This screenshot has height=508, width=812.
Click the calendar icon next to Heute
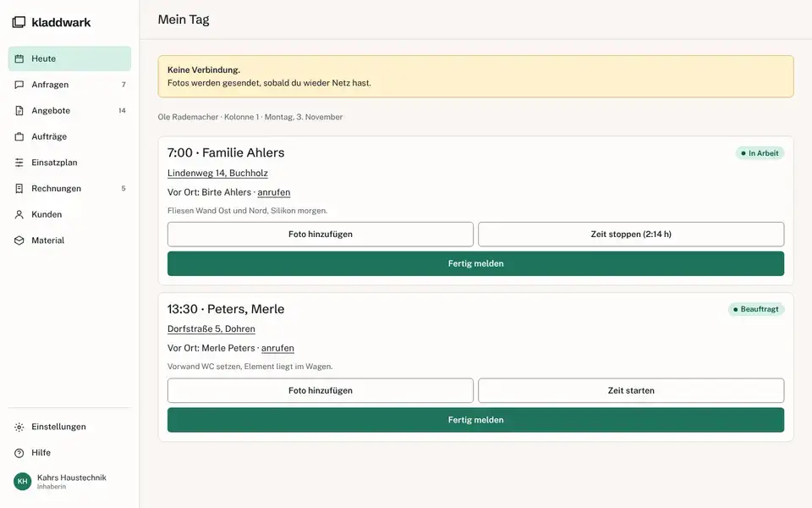click(19, 58)
